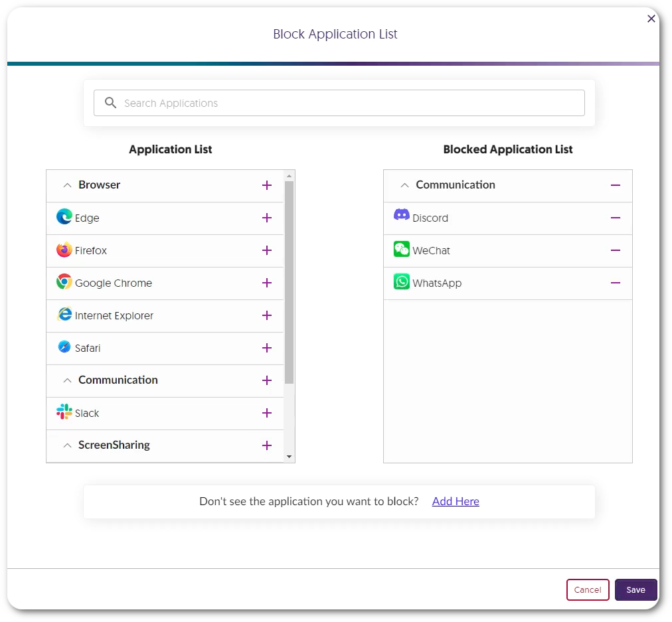Click the plus icon for Internet Explorer

[x=267, y=315]
